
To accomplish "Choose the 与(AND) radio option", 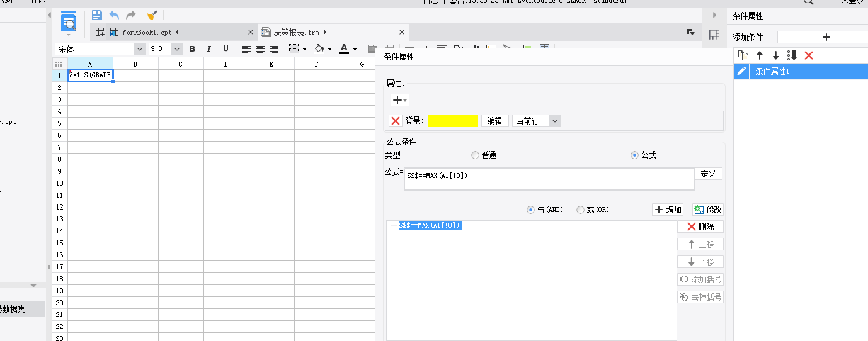I will (x=530, y=210).
